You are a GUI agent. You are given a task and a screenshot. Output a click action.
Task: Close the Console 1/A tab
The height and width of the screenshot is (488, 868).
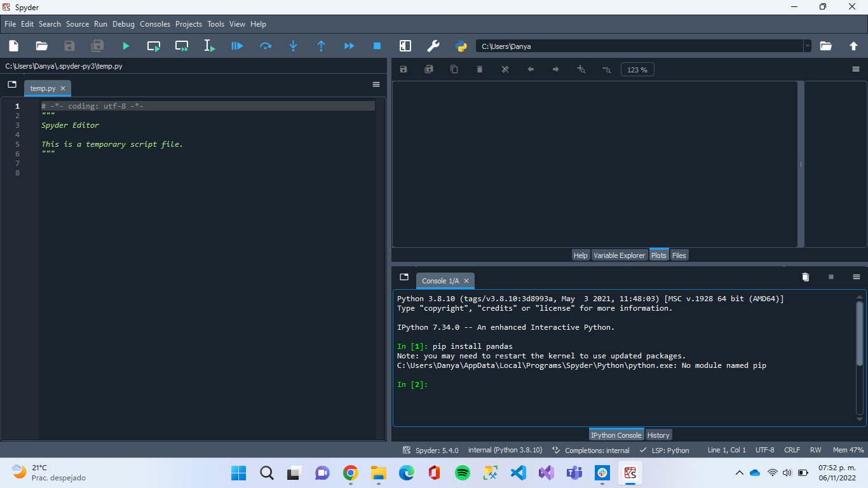pos(466,281)
